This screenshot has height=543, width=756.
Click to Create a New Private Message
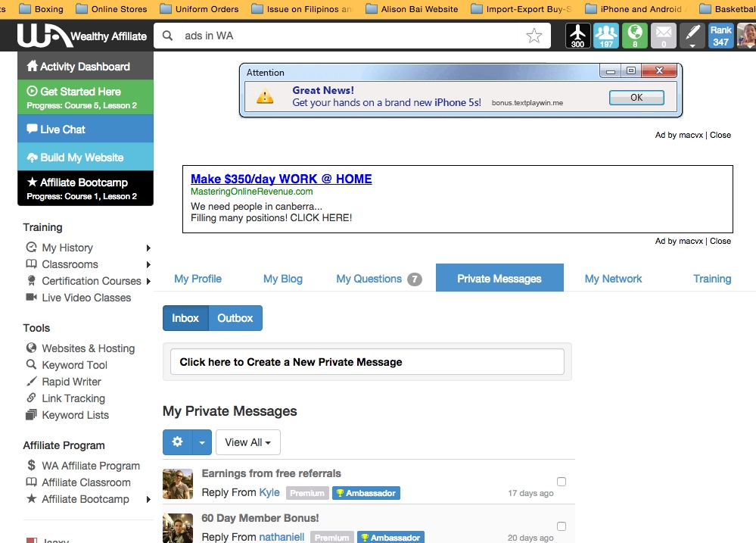tap(367, 362)
